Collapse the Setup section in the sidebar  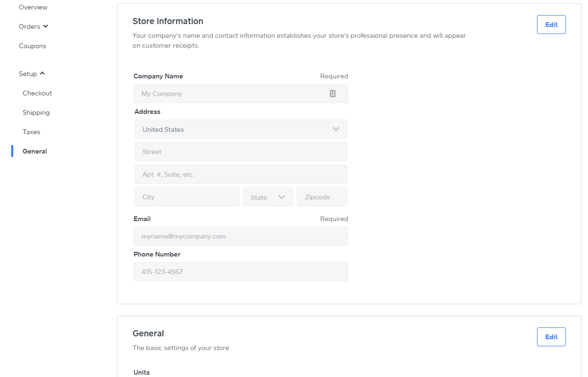(32, 74)
